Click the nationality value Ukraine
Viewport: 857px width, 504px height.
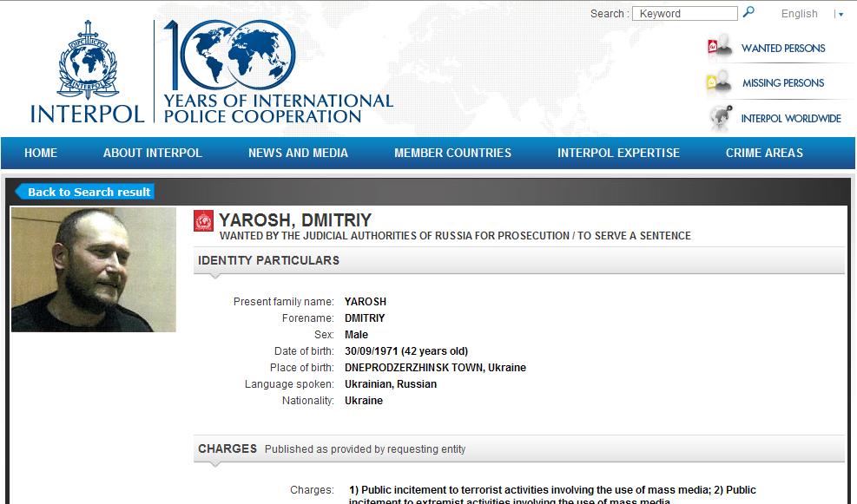click(364, 400)
